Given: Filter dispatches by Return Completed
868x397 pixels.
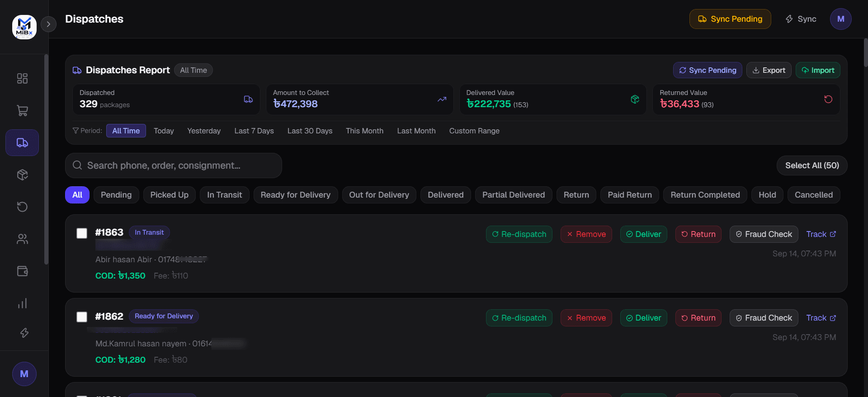Looking at the screenshot, I should tap(705, 195).
